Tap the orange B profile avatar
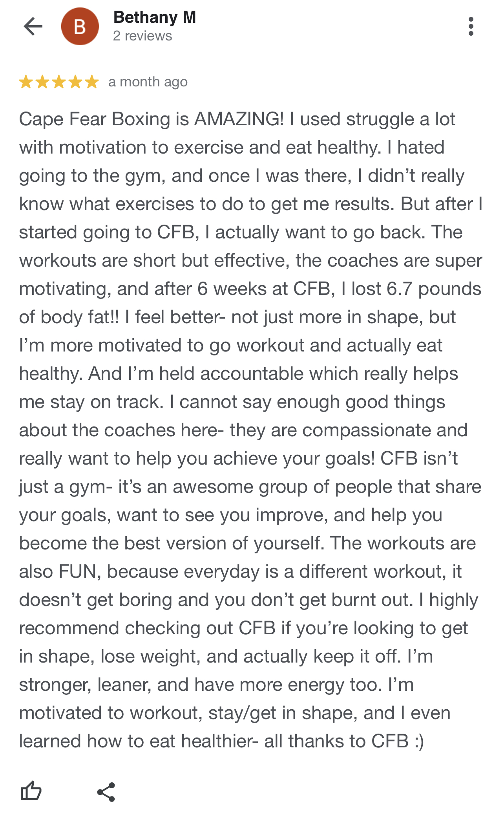 click(80, 26)
